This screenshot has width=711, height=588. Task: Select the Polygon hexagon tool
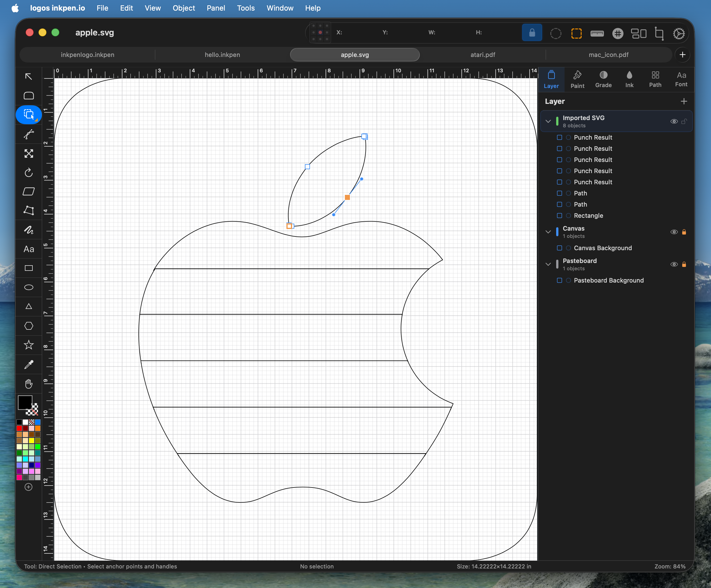point(29,326)
